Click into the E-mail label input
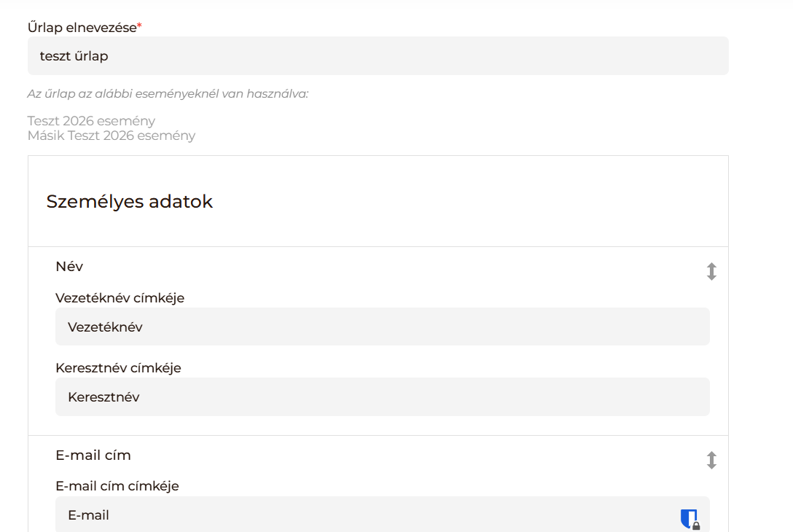This screenshot has height=532, width=793. click(x=364, y=515)
